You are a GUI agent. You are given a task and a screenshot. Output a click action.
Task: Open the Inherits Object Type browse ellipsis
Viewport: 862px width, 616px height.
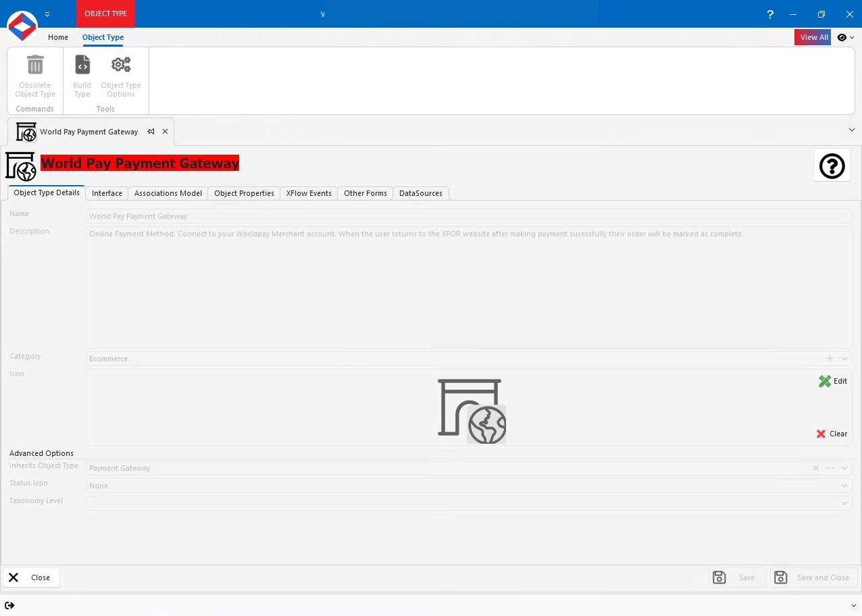[830, 467]
